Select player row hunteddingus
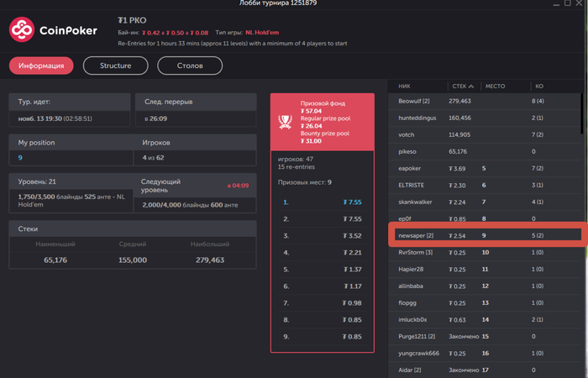 (x=485, y=118)
